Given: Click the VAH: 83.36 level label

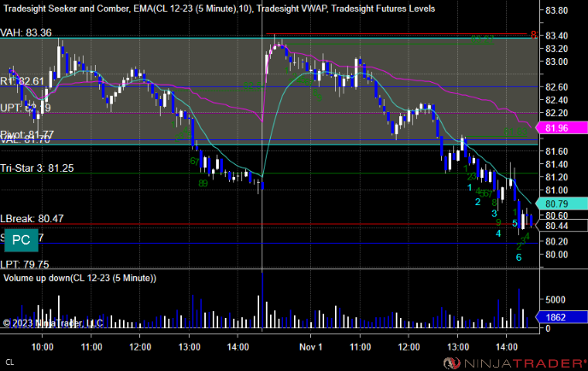Looking at the screenshot, I should [x=26, y=32].
